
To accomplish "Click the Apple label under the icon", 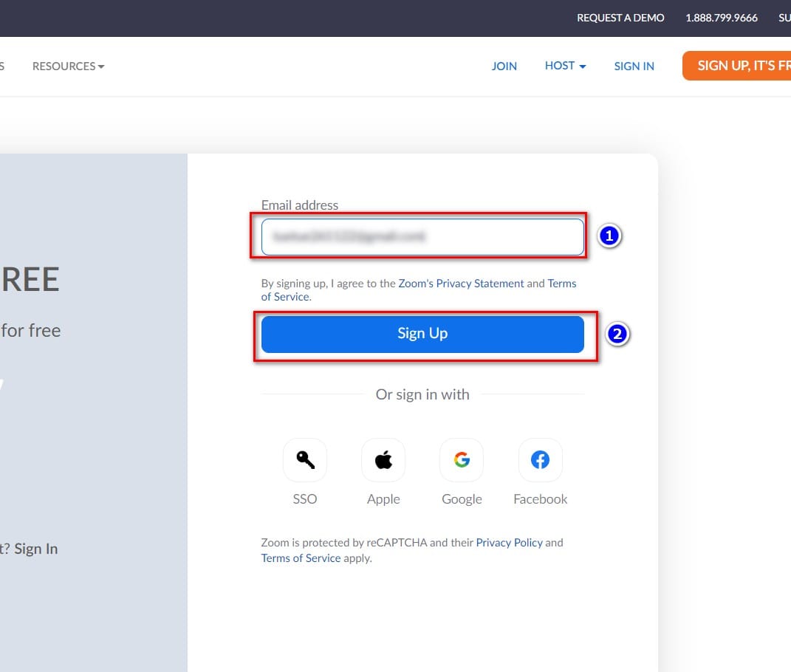I will pyautogui.click(x=383, y=499).
